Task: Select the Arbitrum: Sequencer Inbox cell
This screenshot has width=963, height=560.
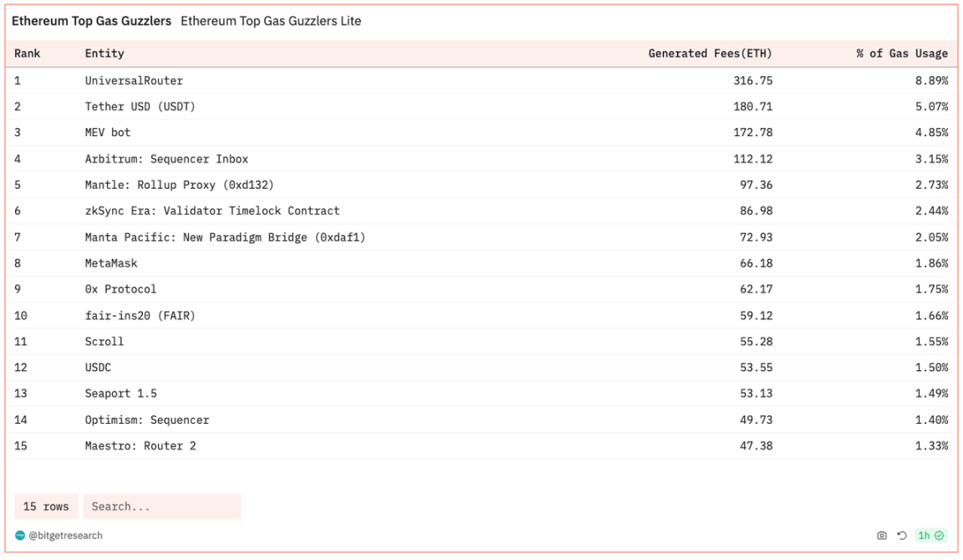Action: (x=166, y=159)
